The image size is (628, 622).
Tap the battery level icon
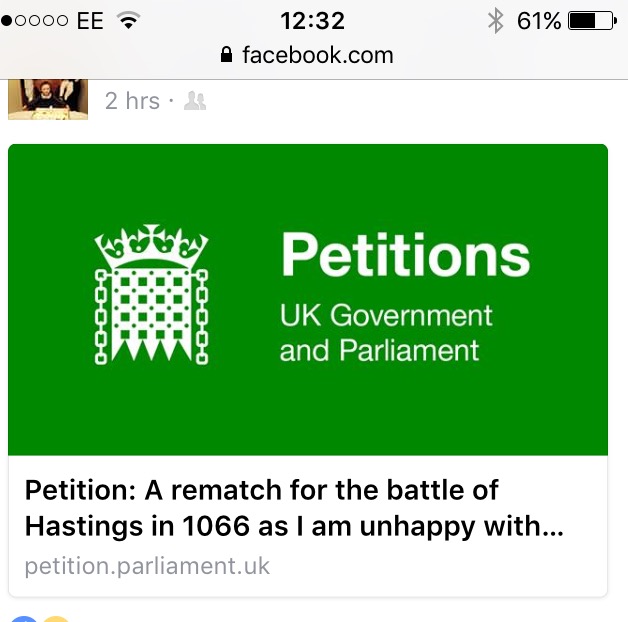click(x=590, y=20)
